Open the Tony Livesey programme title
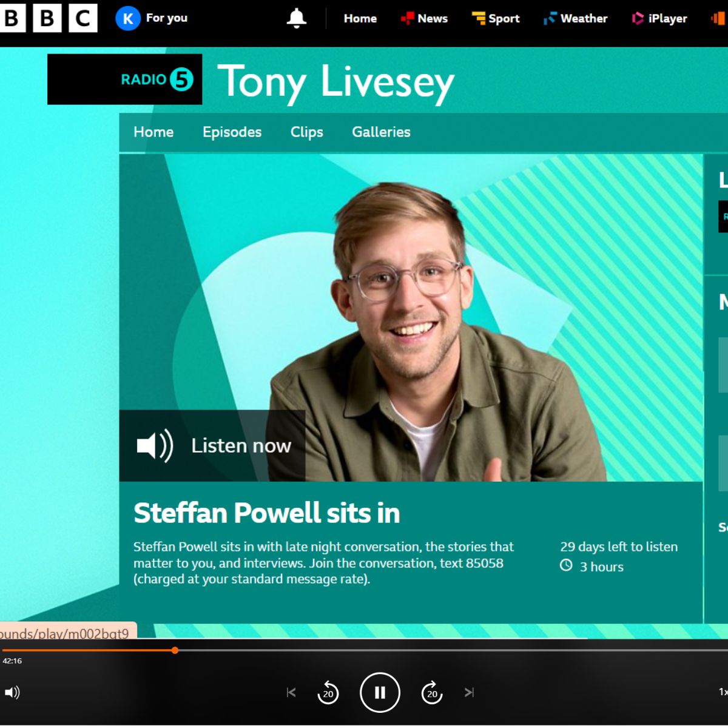 click(336, 82)
